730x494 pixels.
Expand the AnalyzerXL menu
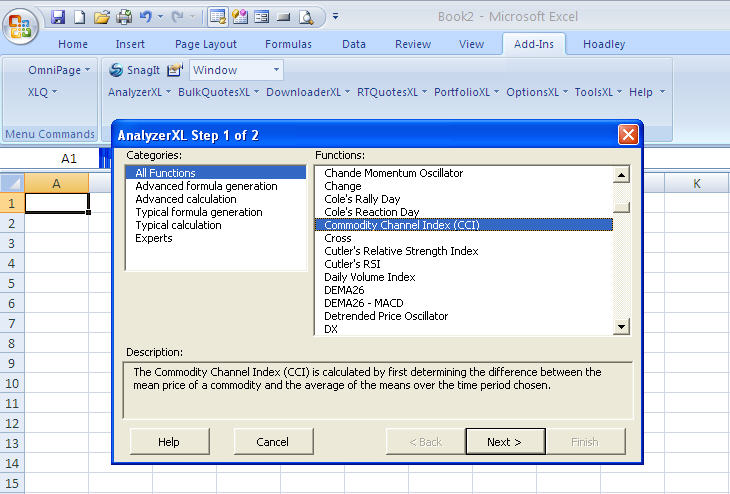pos(139,92)
